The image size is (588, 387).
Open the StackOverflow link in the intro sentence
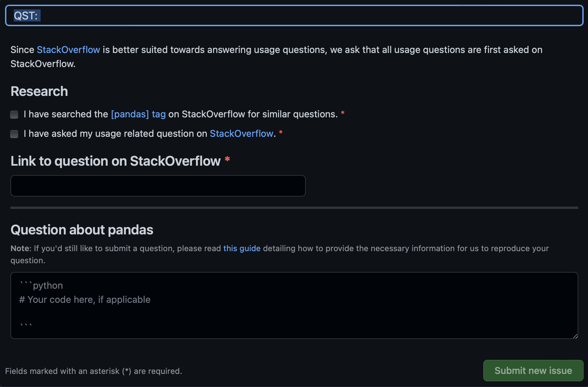click(x=68, y=50)
